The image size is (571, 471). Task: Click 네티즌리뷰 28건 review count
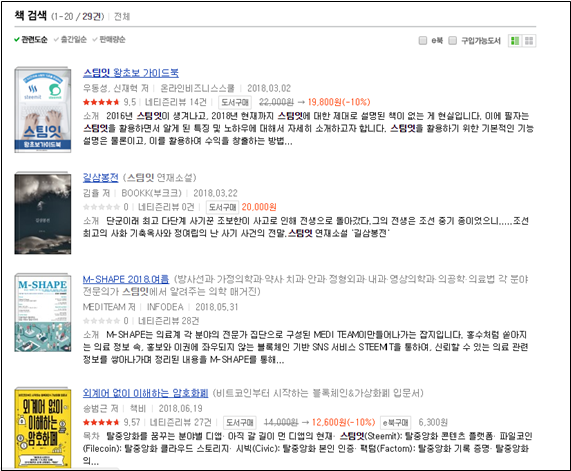pyautogui.click(x=168, y=321)
